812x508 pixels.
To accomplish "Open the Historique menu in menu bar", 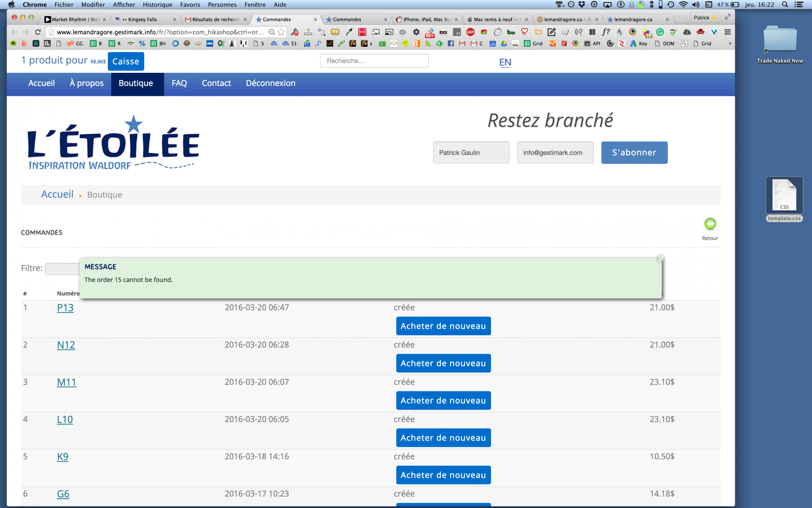I will tap(157, 5).
